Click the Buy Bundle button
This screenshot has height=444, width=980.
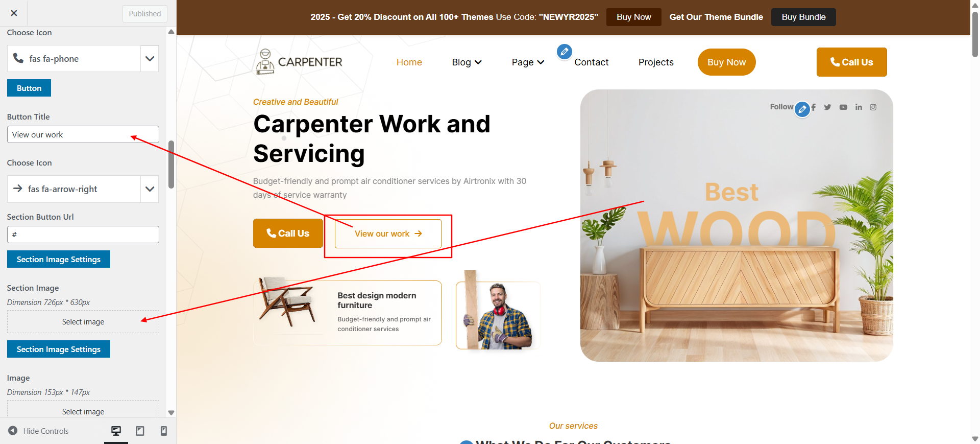coord(803,17)
